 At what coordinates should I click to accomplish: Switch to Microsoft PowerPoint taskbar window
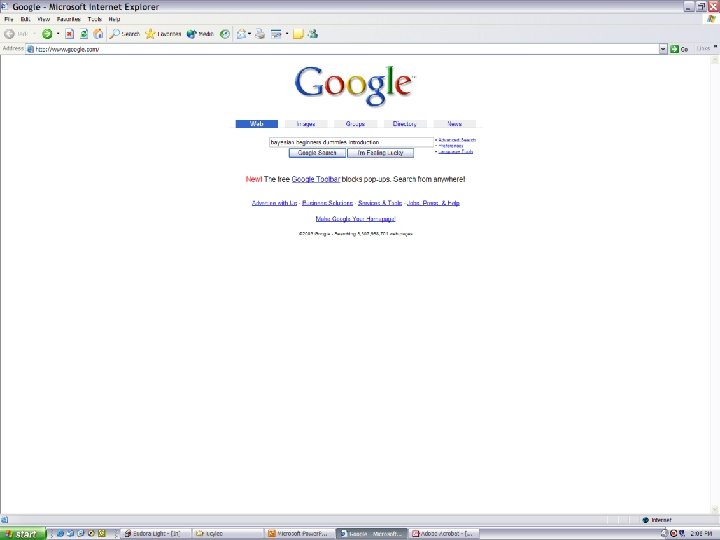pyautogui.click(x=300, y=534)
